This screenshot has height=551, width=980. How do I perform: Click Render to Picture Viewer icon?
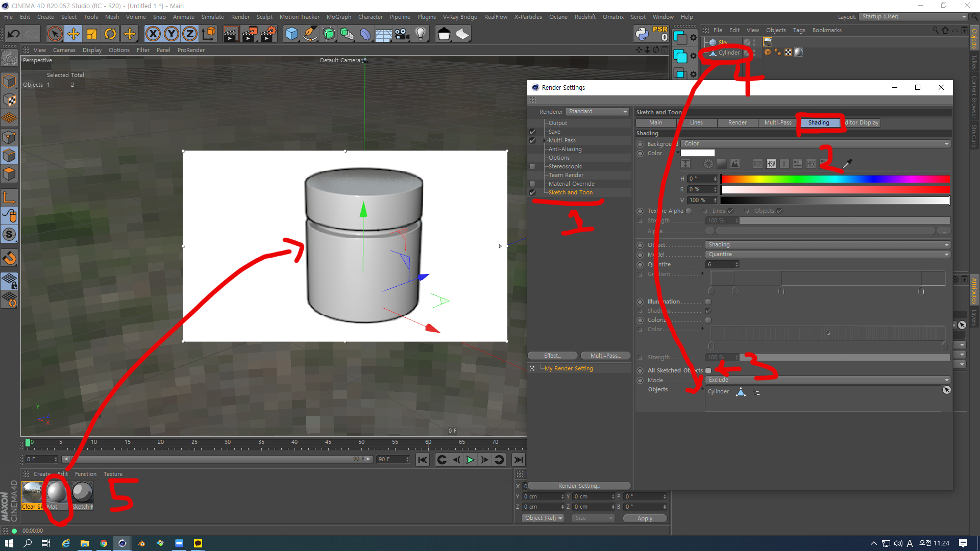tap(250, 34)
